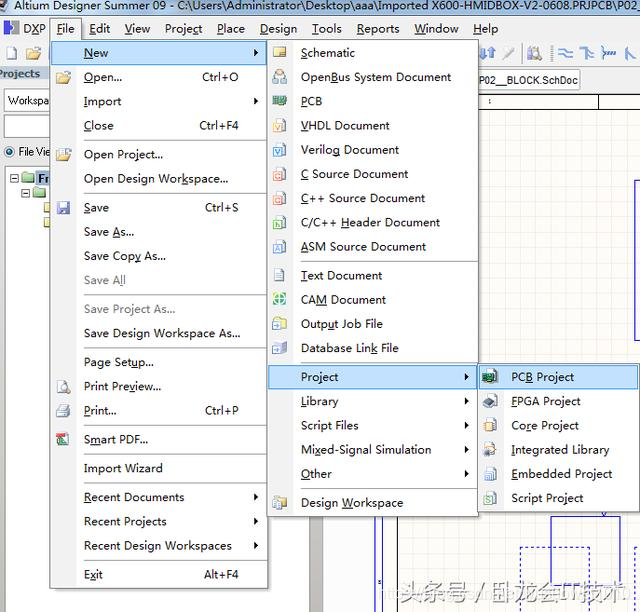Click the PCB board icon in New submenu

(280, 101)
